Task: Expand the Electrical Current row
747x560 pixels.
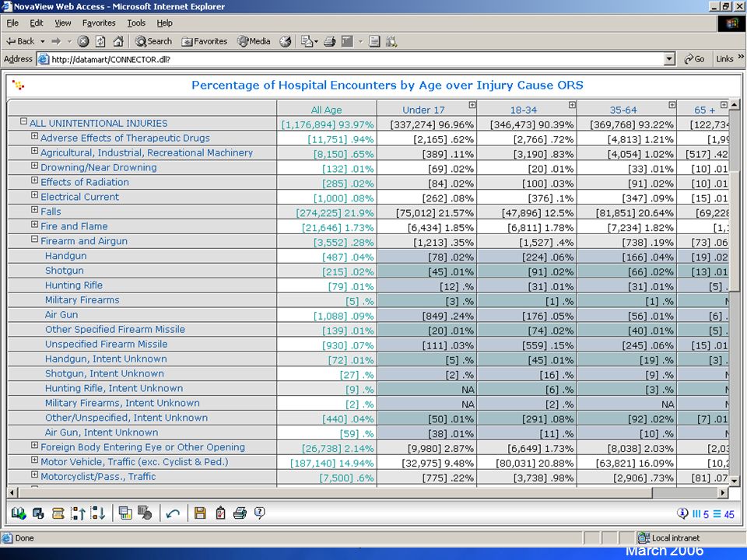Action: 34,194
